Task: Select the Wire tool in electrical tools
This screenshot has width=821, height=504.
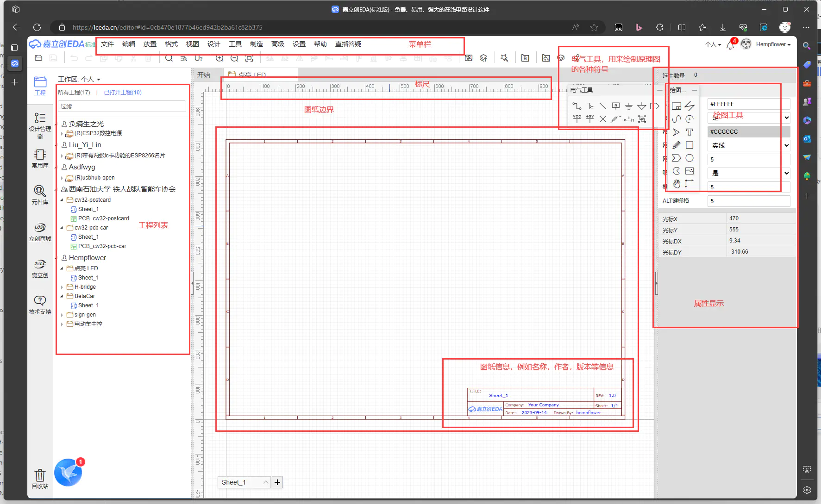Action: tap(577, 106)
